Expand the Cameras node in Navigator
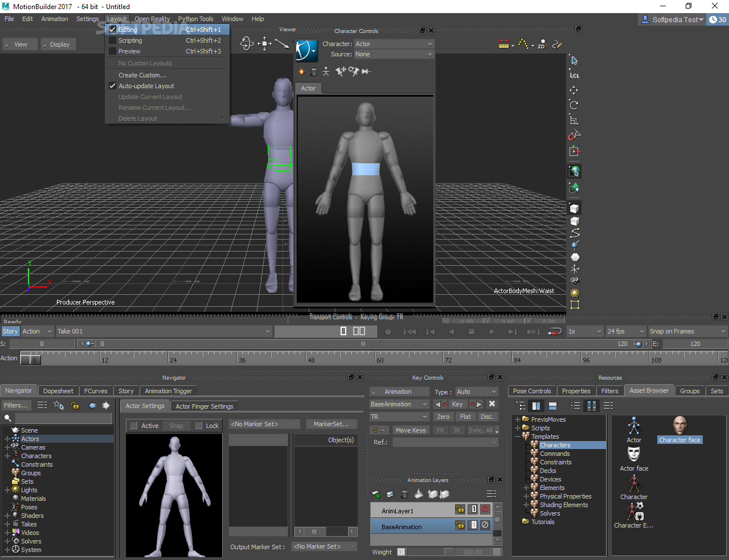The height and width of the screenshot is (560, 729). coord(7,447)
